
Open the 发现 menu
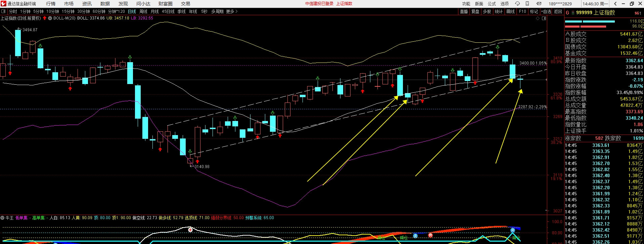(x=123, y=4)
